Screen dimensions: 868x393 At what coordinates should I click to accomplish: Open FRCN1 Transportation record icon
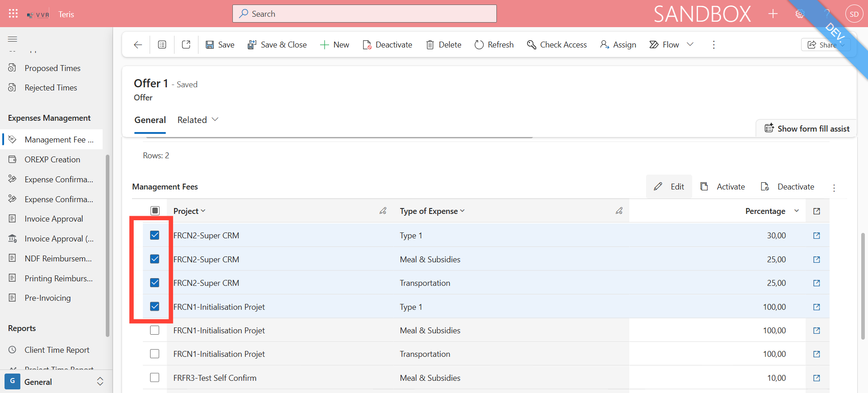pos(816,354)
